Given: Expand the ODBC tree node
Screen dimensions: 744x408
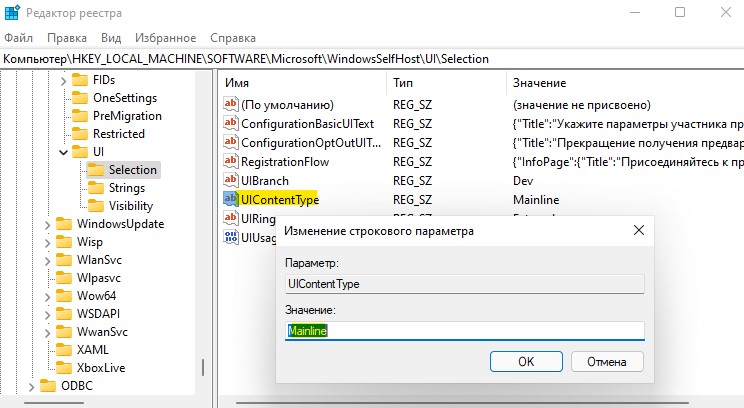Looking at the screenshot, I should click(31, 387).
